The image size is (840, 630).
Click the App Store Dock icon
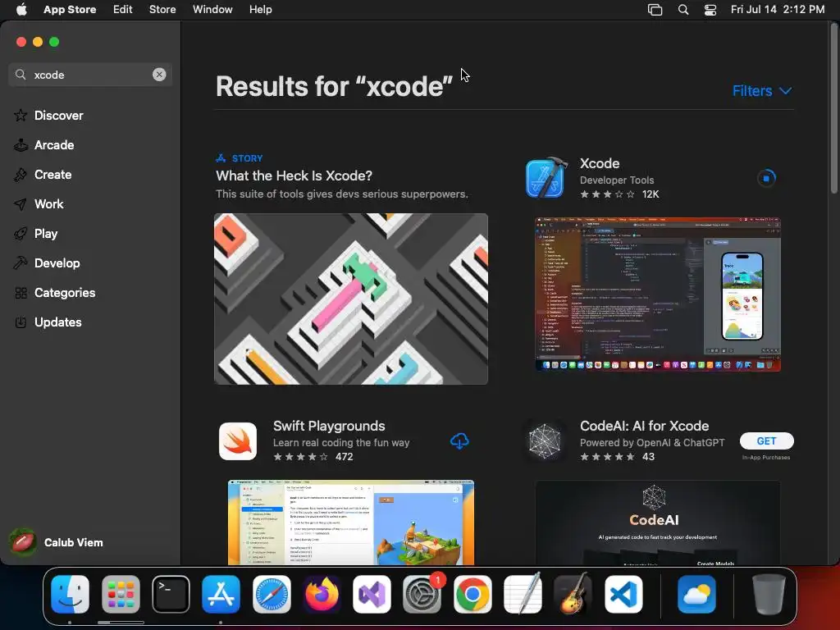tap(221, 594)
